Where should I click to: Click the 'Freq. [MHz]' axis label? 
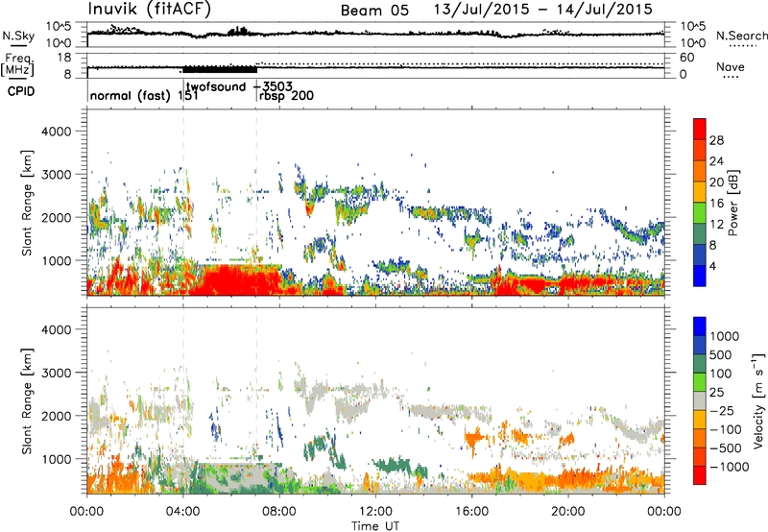click(x=18, y=65)
